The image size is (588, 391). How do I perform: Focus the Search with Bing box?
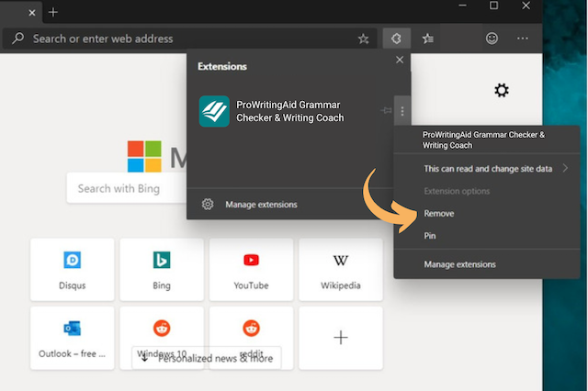(127, 188)
